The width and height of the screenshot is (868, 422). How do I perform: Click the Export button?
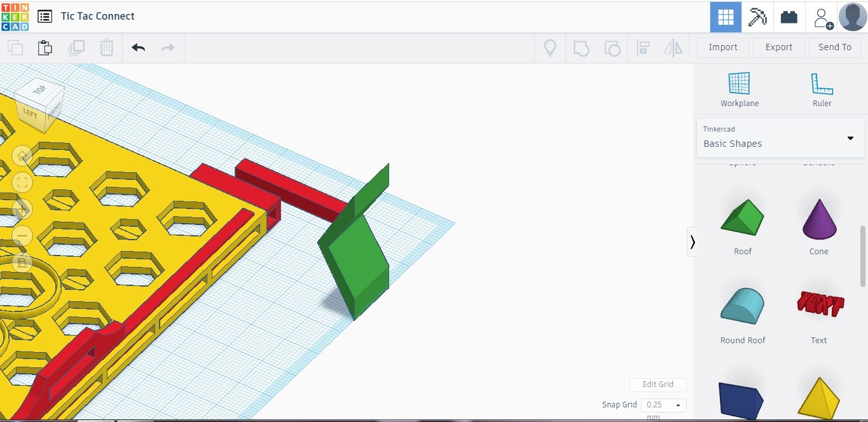coord(779,47)
